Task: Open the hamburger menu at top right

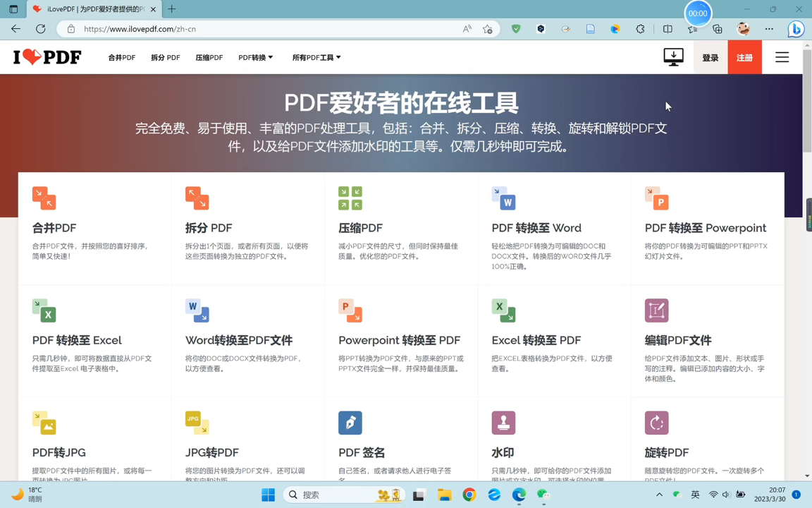Action: click(782, 57)
